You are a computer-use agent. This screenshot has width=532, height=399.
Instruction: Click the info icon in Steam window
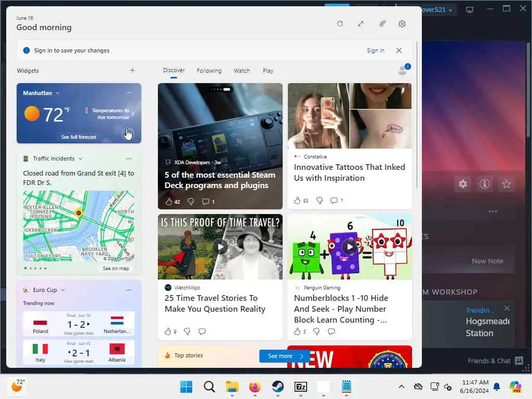(x=484, y=184)
